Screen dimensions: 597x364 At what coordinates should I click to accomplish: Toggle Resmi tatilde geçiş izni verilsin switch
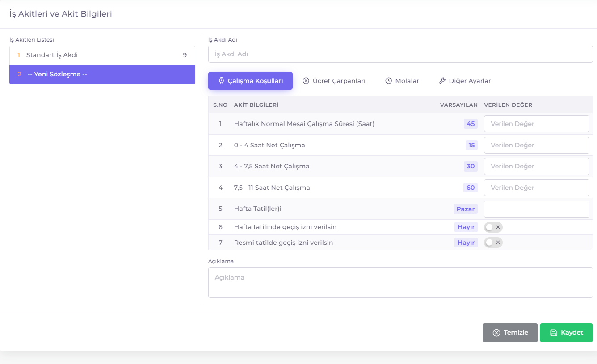[x=493, y=243]
